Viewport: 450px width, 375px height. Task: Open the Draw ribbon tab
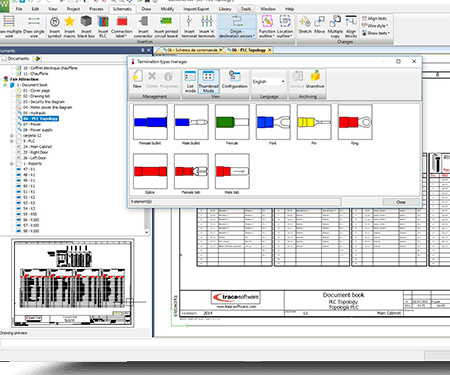pyautogui.click(x=146, y=9)
